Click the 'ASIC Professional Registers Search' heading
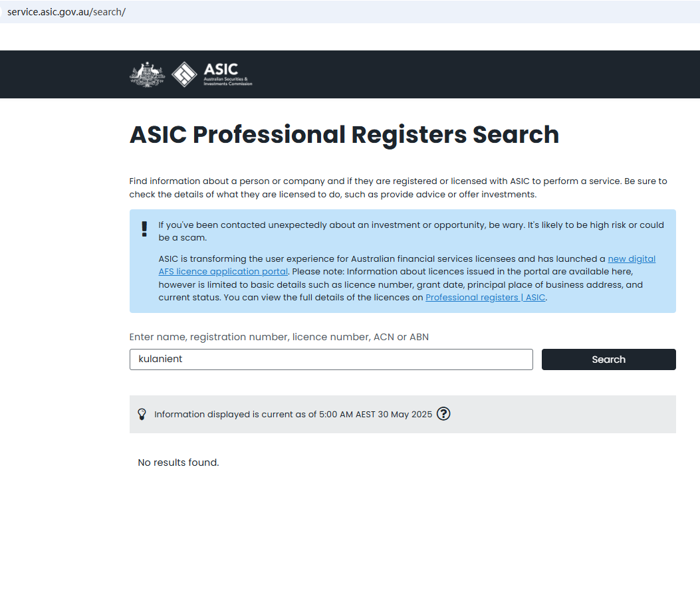Image resolution: width=700 pixels, height=604 pixels. 344,135
